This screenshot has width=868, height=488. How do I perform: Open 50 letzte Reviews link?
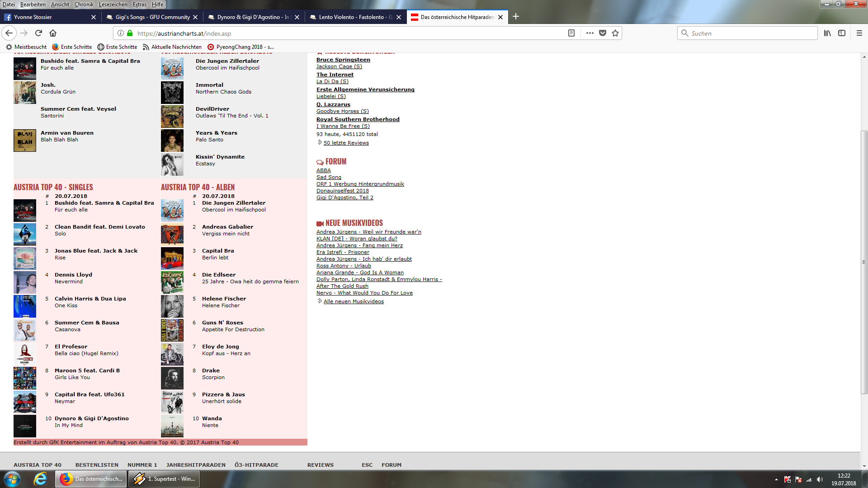tap(346, 143)
